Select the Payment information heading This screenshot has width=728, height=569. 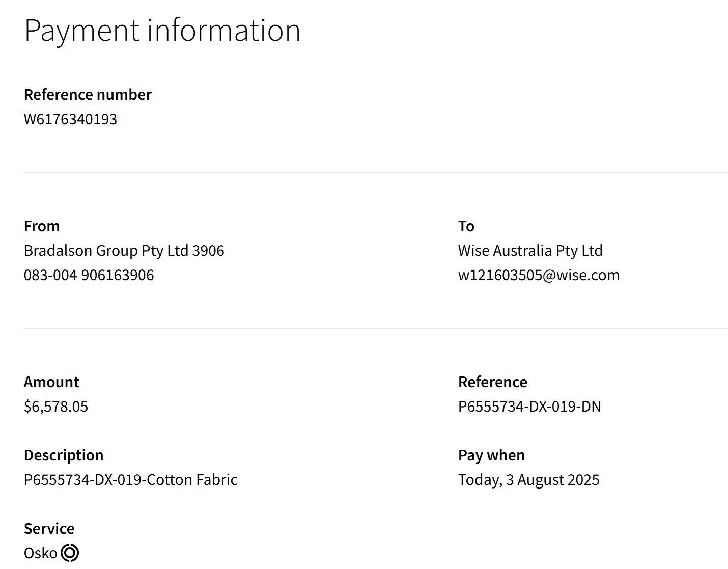click(162, 31)
